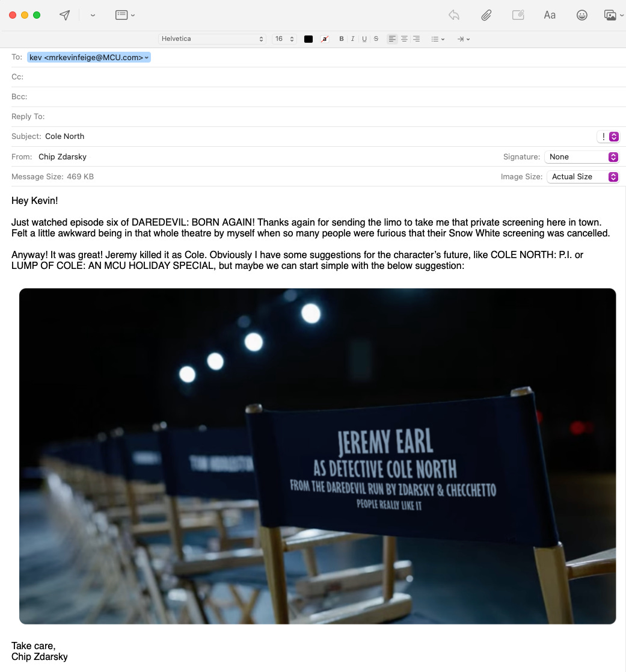Image resolution: width=626 pixels, height=672 pixels.
Task: Toggle underline formatting
Action: click(x=364, y=39)
